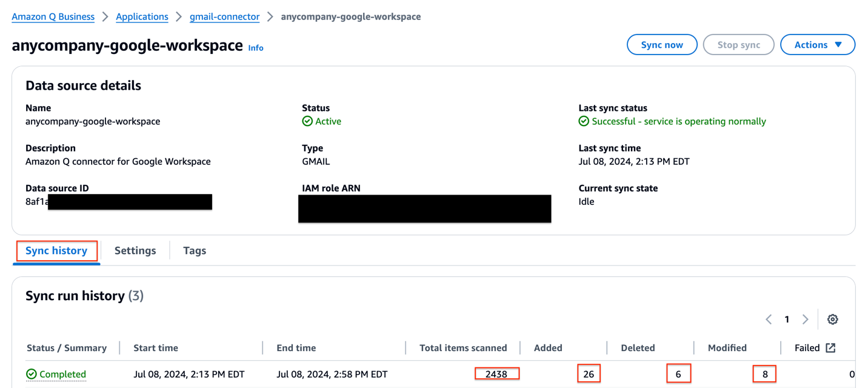Screen dimensions: 868x388
Task: Click the Added value 26
Action: [589, 374]
